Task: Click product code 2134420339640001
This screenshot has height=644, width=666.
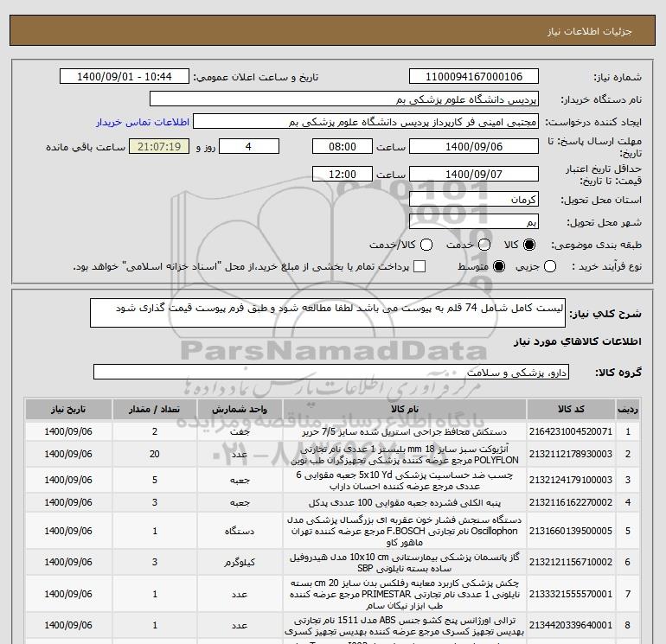Action: pos(571,625)
